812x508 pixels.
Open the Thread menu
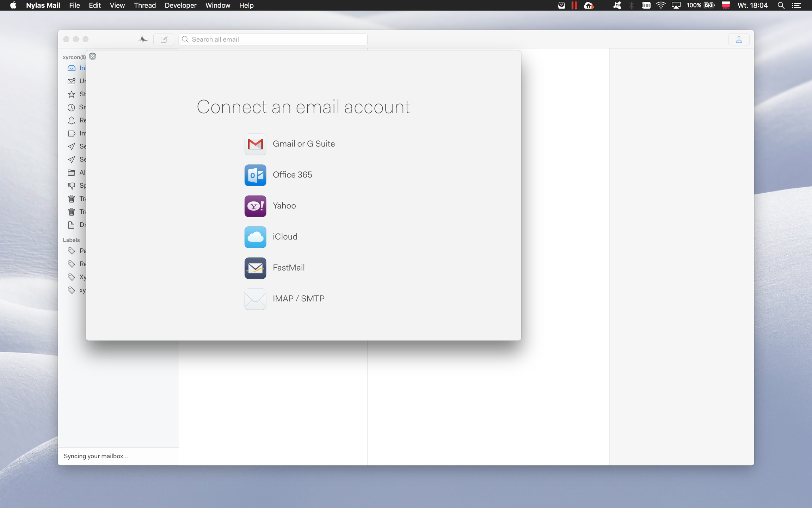point(144,5)
